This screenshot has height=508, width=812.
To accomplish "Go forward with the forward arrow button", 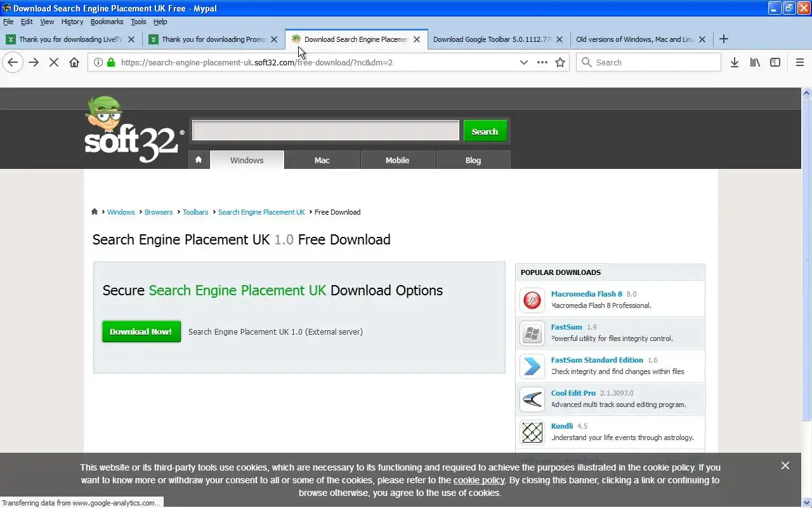I will click(x=34, y=62).
